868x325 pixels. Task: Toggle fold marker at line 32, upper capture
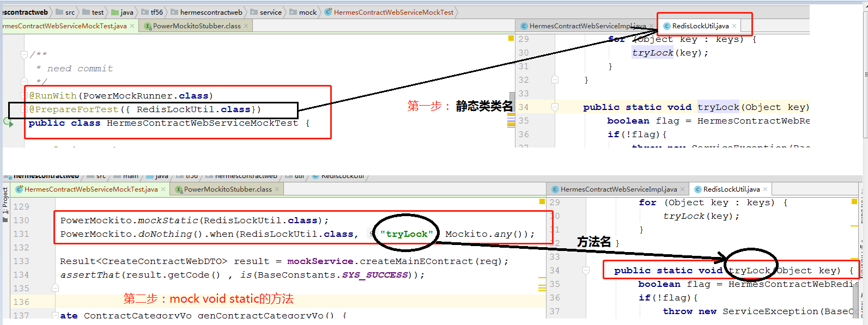(555, 79)
